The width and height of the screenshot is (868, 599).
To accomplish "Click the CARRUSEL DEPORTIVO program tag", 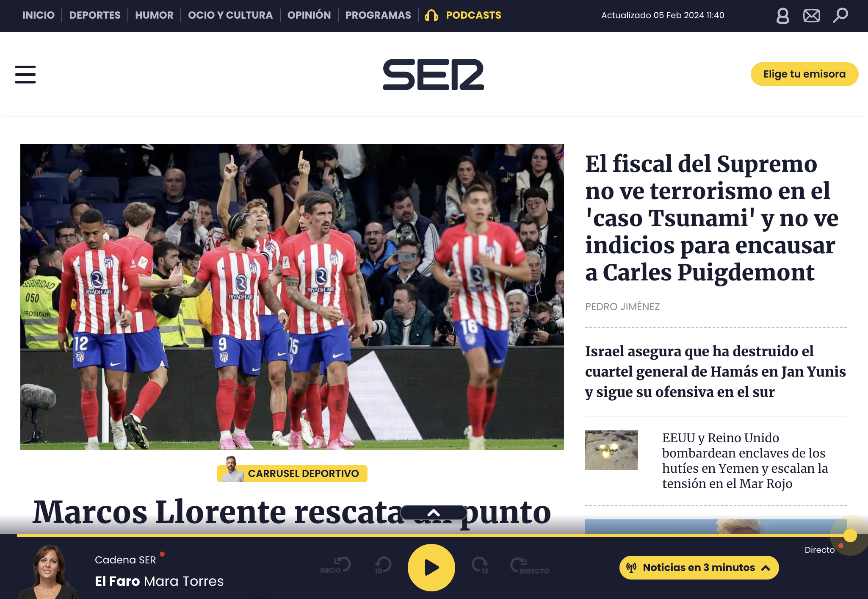I will 292,473.
